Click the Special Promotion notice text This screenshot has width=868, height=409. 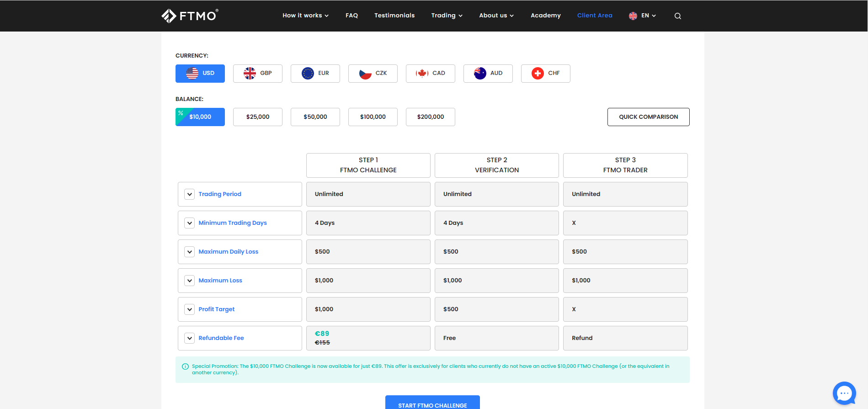[x=431, y=369]
